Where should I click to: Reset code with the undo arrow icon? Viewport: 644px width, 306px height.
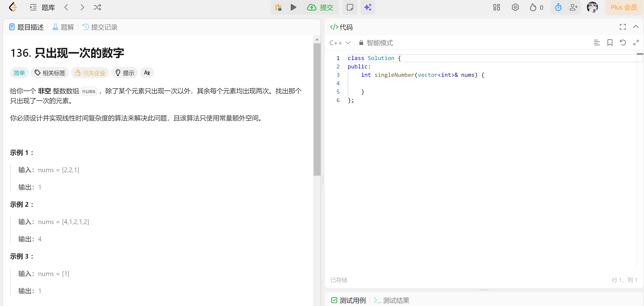coord(623,43)
